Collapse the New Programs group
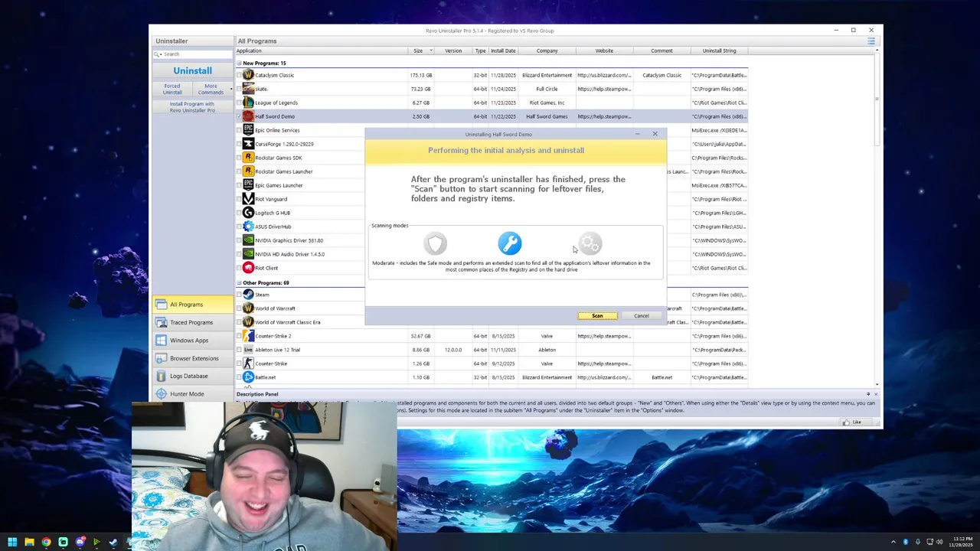The width and height of the screenshot is (980, 551). click(239, 64)
